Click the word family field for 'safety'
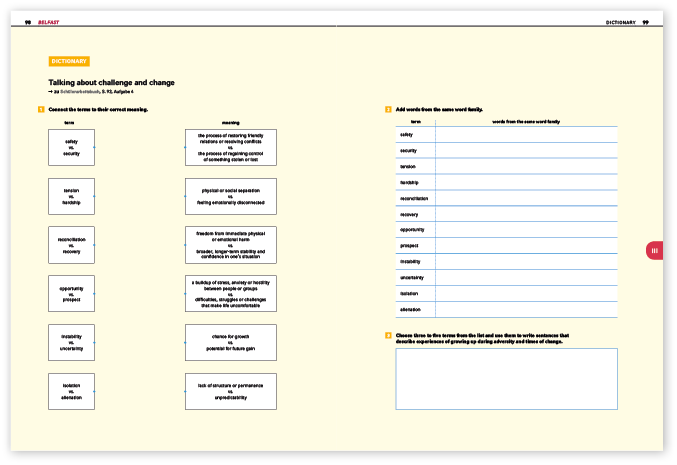Viewport: 677px width, 465px height. (526, 134)
